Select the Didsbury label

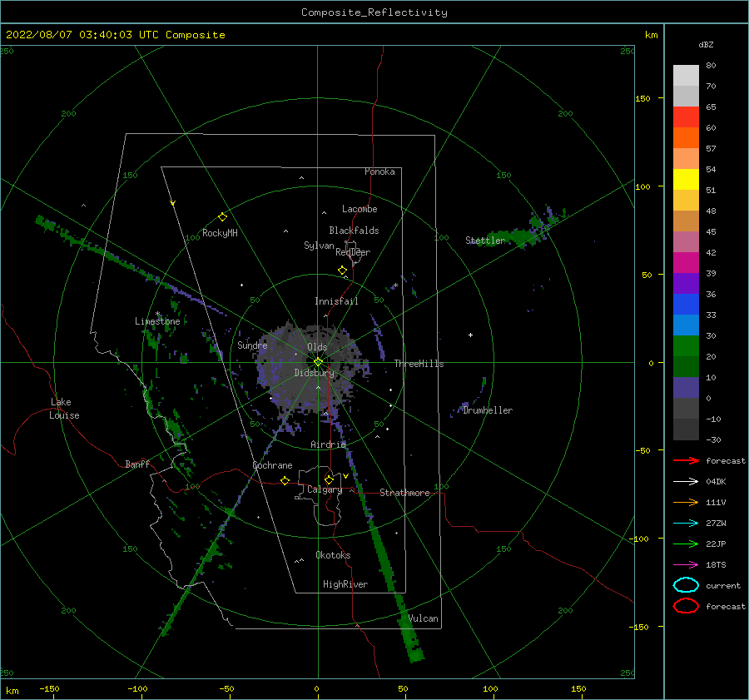(x=315, y=373)
